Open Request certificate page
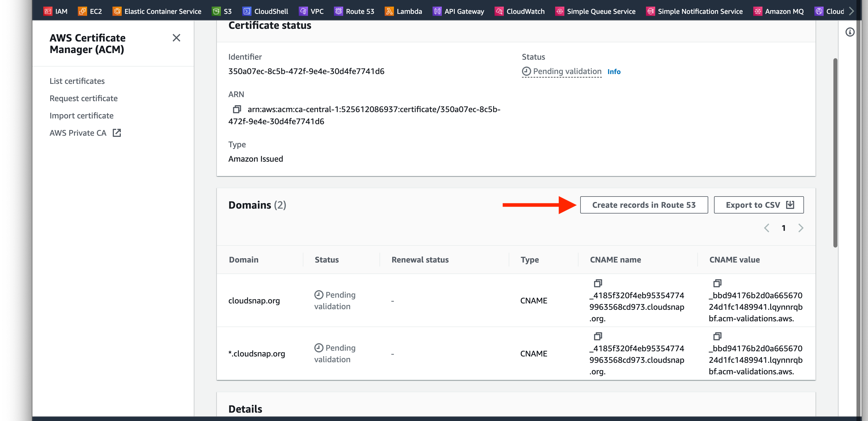This screenshot has width=868, height=421. click(x=84, y=98)
